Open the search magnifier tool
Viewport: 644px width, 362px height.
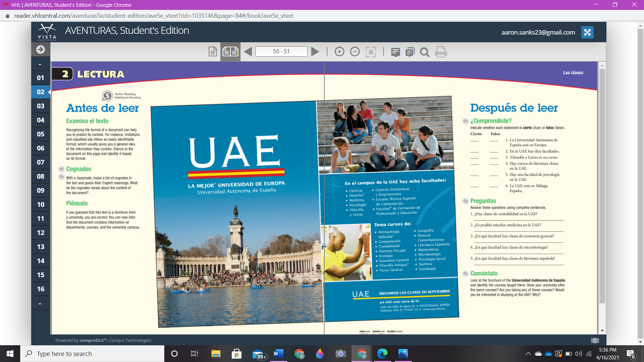point(425,52)
